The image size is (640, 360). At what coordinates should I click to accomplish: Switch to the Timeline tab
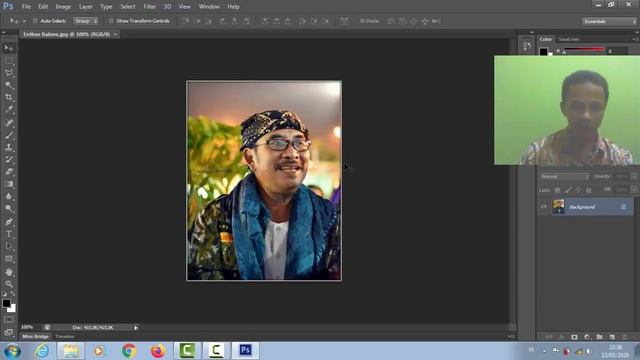pyautogui.click(x=65, y=337)
